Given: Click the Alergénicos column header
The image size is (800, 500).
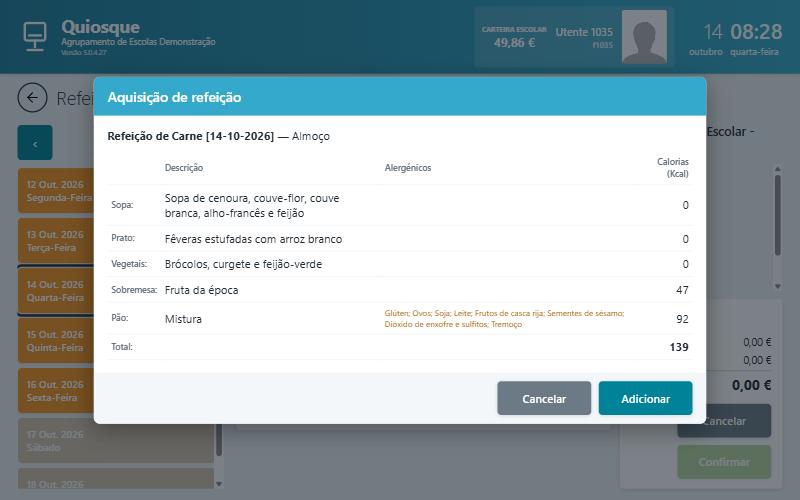Looking at the screenshot, I should (x=408, y=167).
